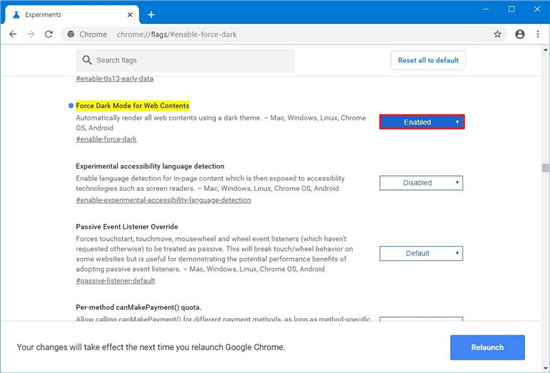Bookmark this page with the star icon
Viewport: 550px width, 373px height.
497,34
